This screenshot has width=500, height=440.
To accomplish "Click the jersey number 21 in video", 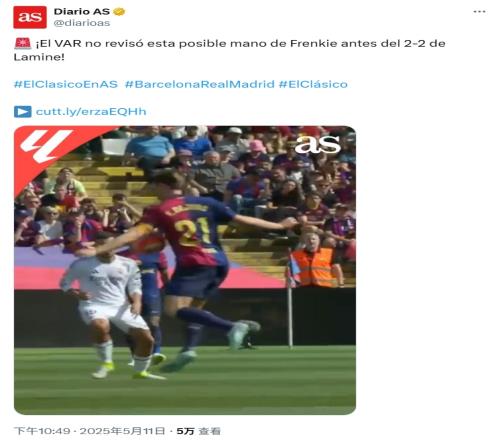I will 192,231.
